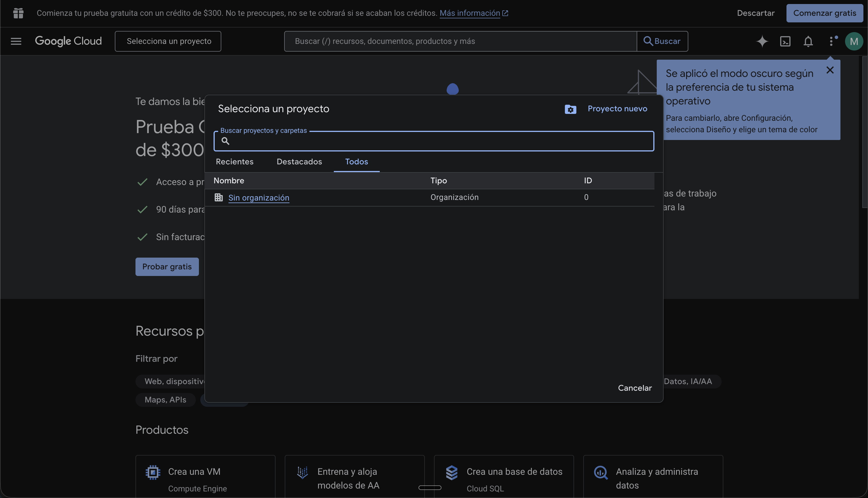The image size is (868, 498).
Task: Select the Todos tab
Action: [x=356, y=162]
